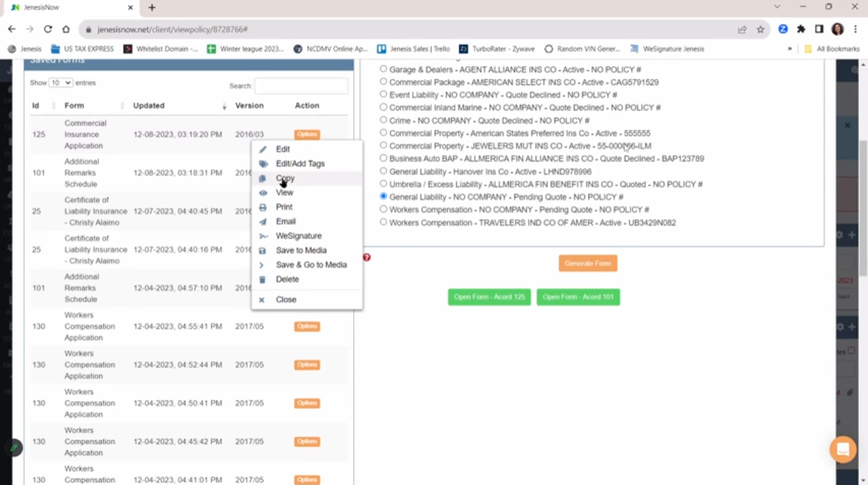Click the printer icon next to Print
The height and width of the screenshot is (485, 868).
(x=262, y=207)
